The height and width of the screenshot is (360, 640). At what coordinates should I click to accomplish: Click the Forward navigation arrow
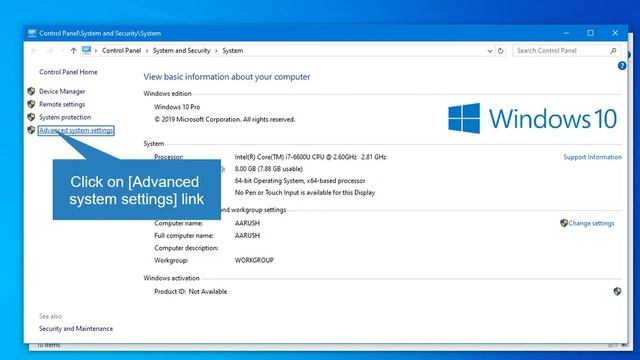(x=50, y=51)
